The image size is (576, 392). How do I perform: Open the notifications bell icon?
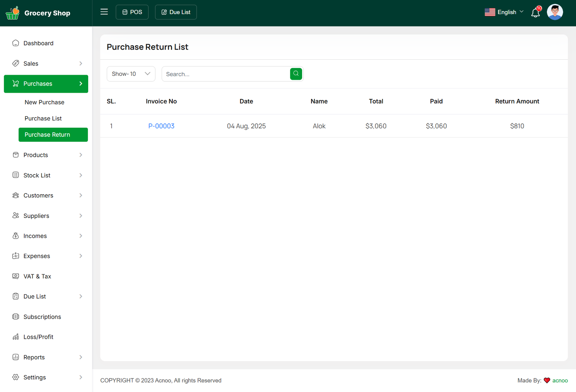[x=535, y=13]
